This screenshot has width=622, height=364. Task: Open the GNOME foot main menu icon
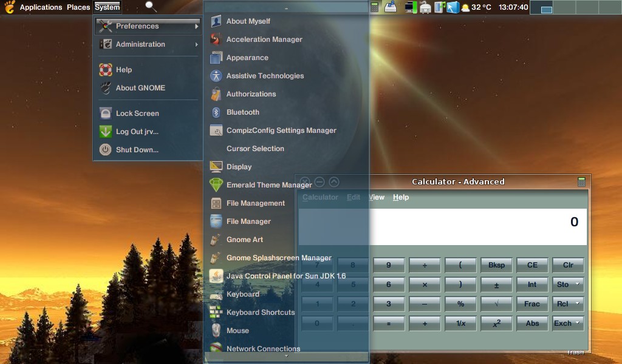click(x=10, y=7)
